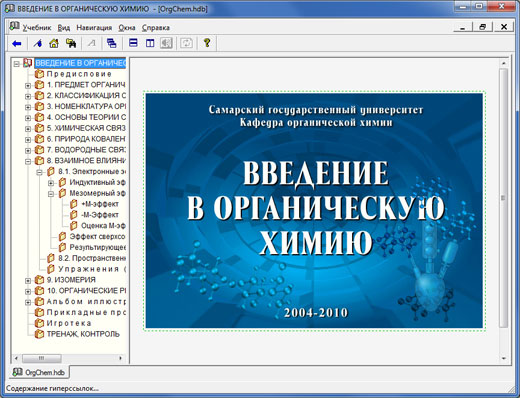Collapse the 8.1. Электронные node
The image size is (520, 398).
40,172
